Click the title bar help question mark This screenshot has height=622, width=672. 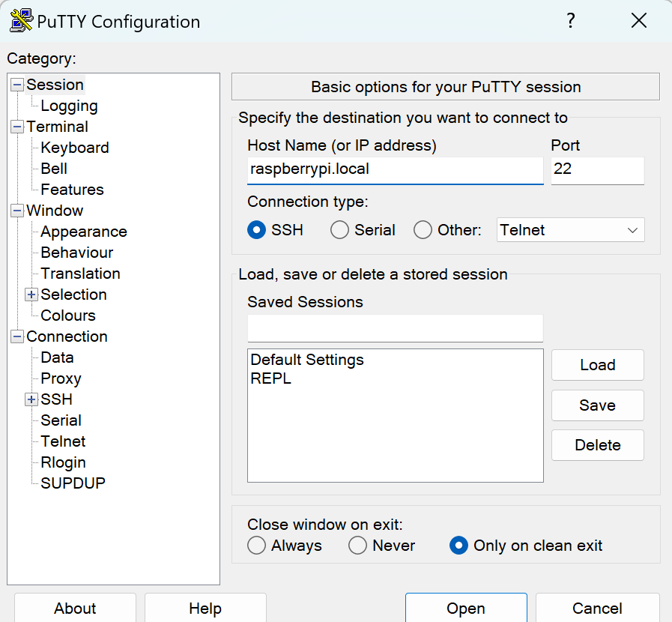click(571, 20)
